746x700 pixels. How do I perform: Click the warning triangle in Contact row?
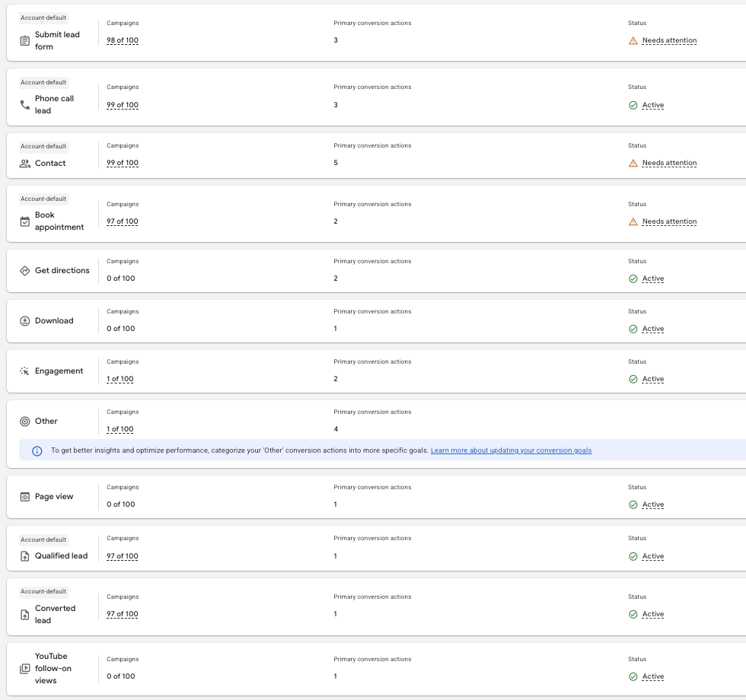(x=633, y=163)
